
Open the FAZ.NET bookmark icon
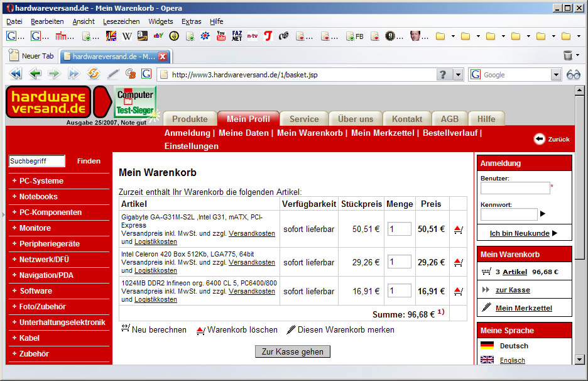click(x=237, y=36)
